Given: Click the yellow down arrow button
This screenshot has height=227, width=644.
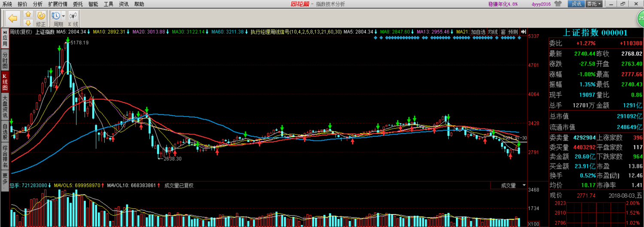Looking at the screenshot, I should pyautogui.click(x=28, y=22).
